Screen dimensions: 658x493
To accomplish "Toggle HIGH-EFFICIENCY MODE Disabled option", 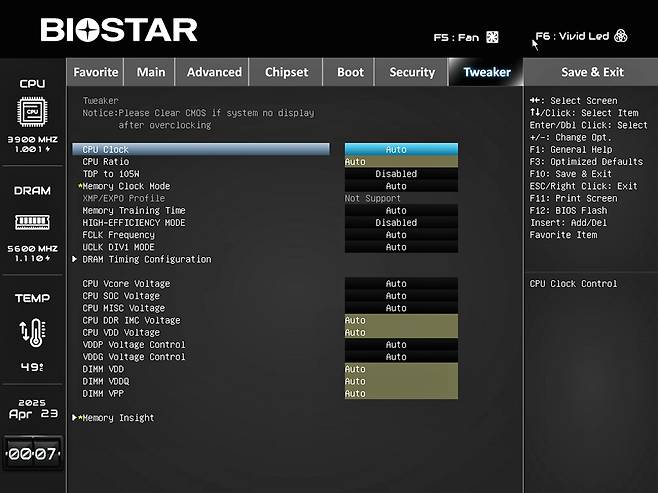I will click(401, 222).
